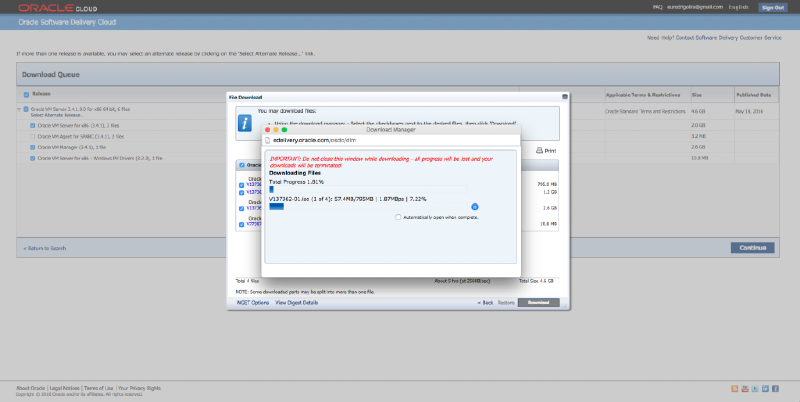Image resolution: width=800 pixels, height=402 pixels.
Task: Check Oracle VM Agent for SPARC checkbox
Action: (33, 136)
